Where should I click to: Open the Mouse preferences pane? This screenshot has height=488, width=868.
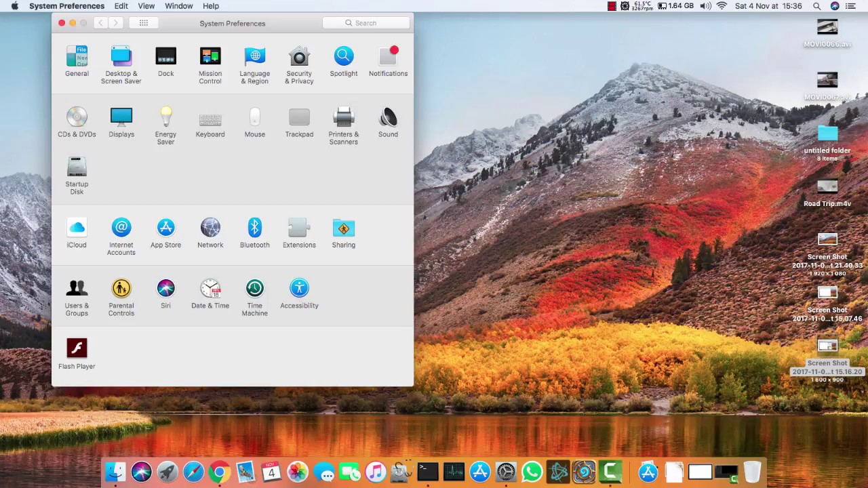[254, 122]
